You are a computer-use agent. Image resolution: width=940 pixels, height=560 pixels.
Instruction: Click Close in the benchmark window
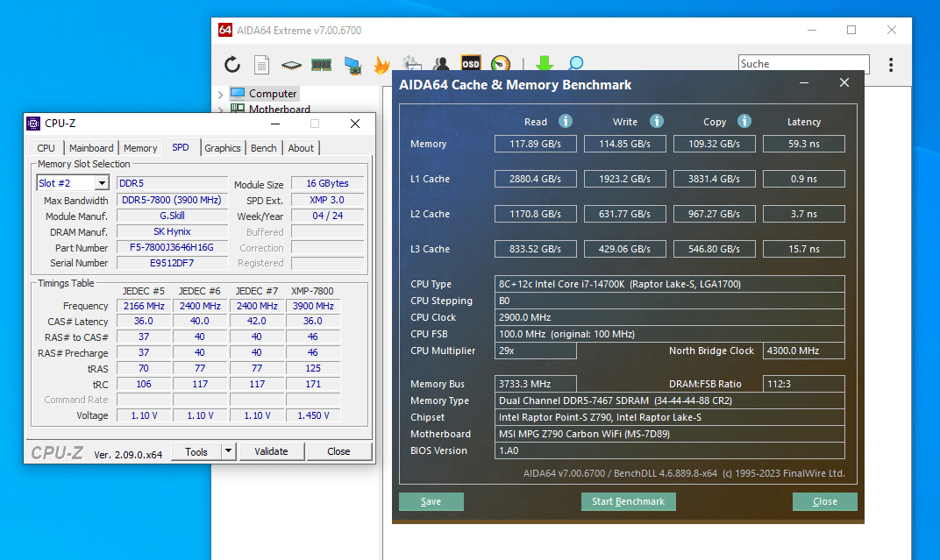[x=825, y=501]
